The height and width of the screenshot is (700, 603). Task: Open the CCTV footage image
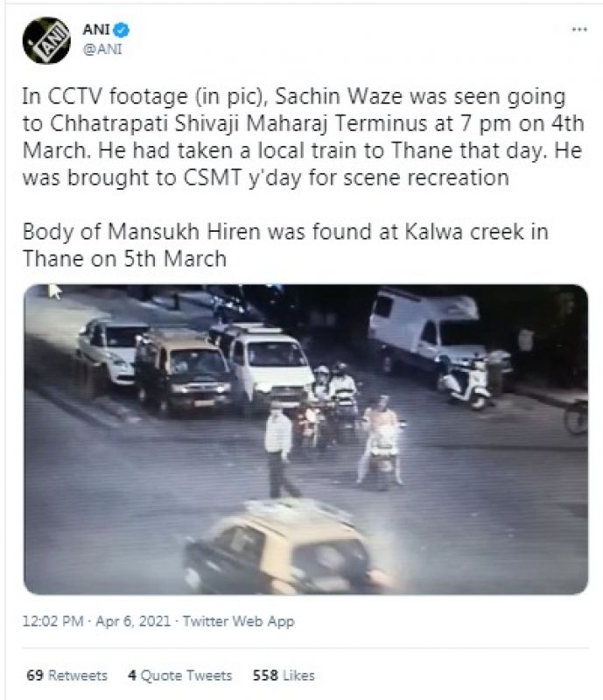(305, 439)
